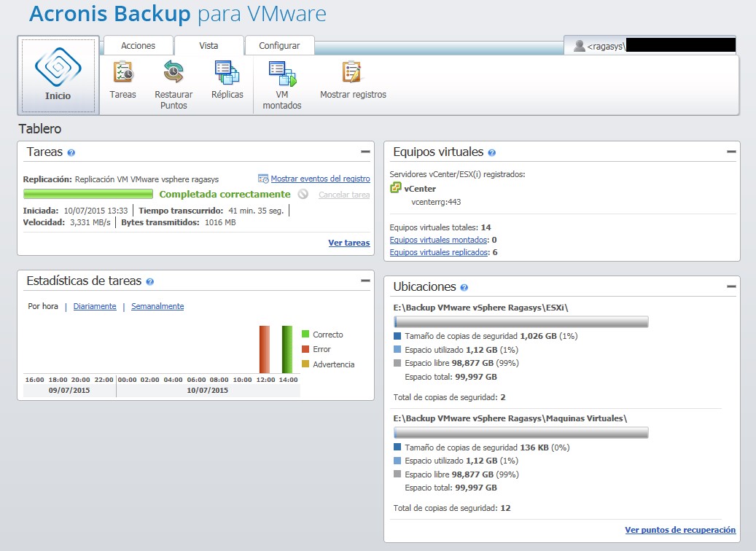Open the Réplicas toolbar icon

tap(227, 79)
